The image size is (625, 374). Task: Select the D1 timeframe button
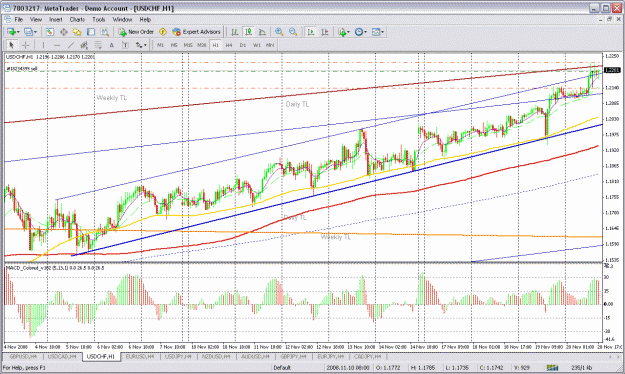click(x=243, y=45)
